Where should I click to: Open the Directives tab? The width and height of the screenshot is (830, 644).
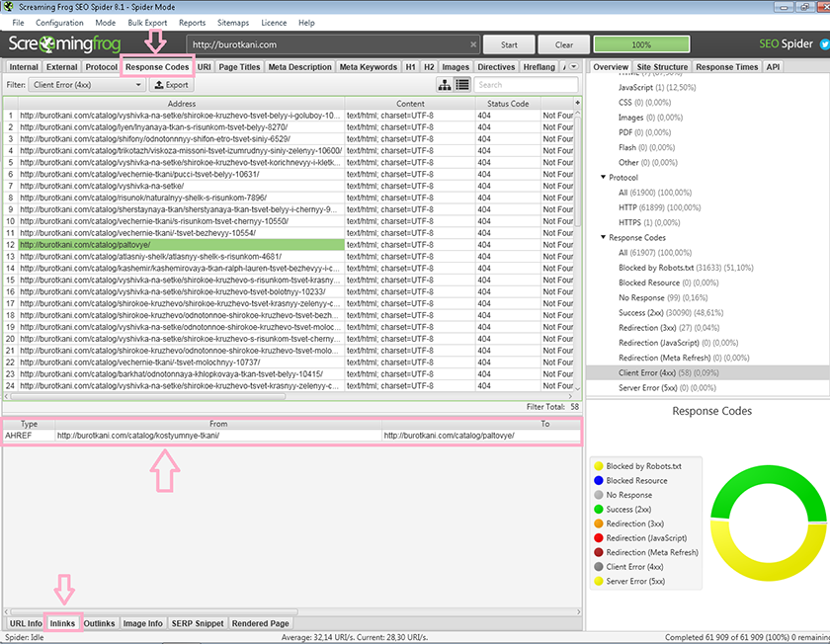pyautogui.click(x=496, y=67)
